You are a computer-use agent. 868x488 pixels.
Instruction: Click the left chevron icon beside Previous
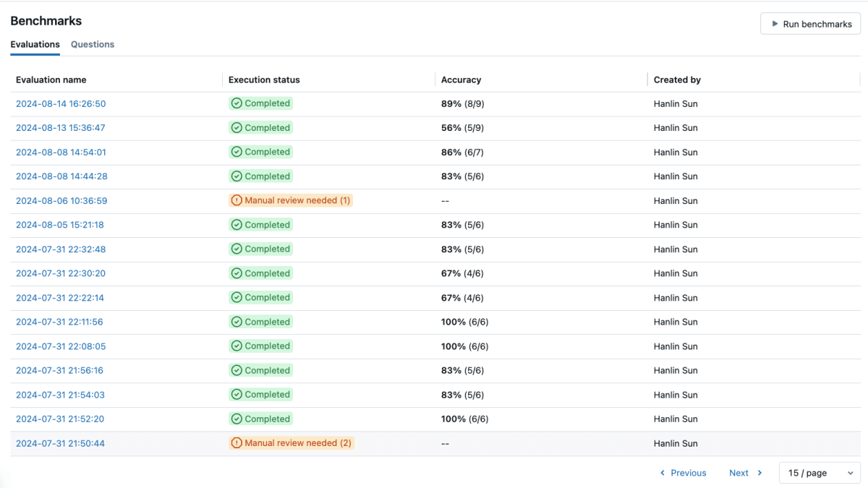[x=663, y=473]
